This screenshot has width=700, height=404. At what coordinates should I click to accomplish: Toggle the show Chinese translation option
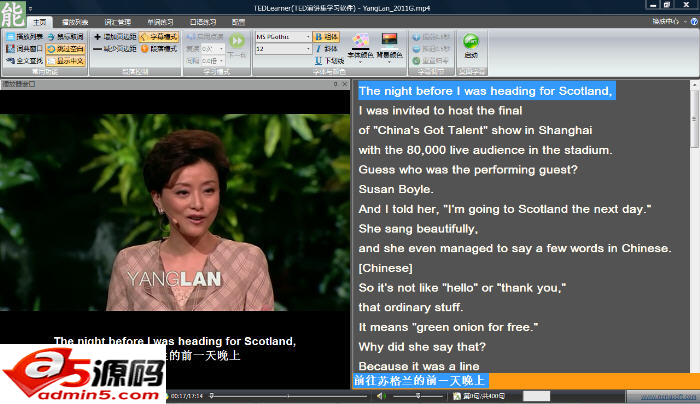pyautogui.click(x=66, y=61)
